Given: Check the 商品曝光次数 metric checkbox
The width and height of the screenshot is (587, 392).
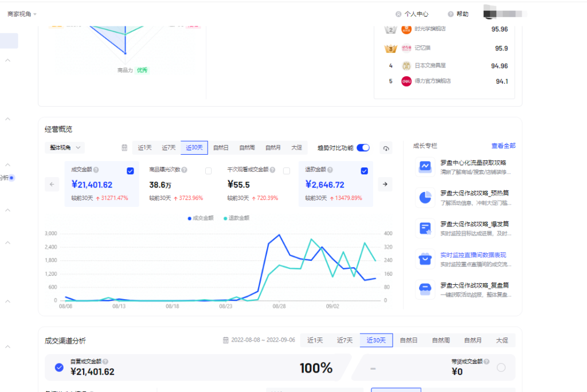Looking at the screenshot, I should click(209, 171).
